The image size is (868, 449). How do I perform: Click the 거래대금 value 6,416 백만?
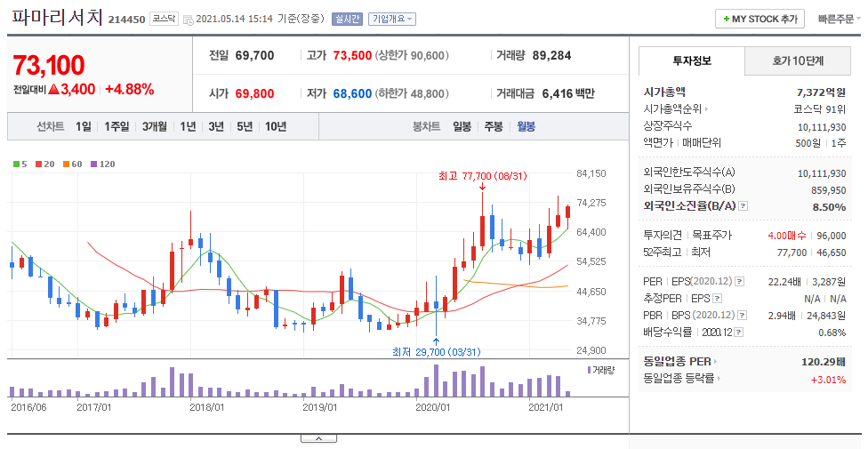pyautogui.click(x=568, y=93)
